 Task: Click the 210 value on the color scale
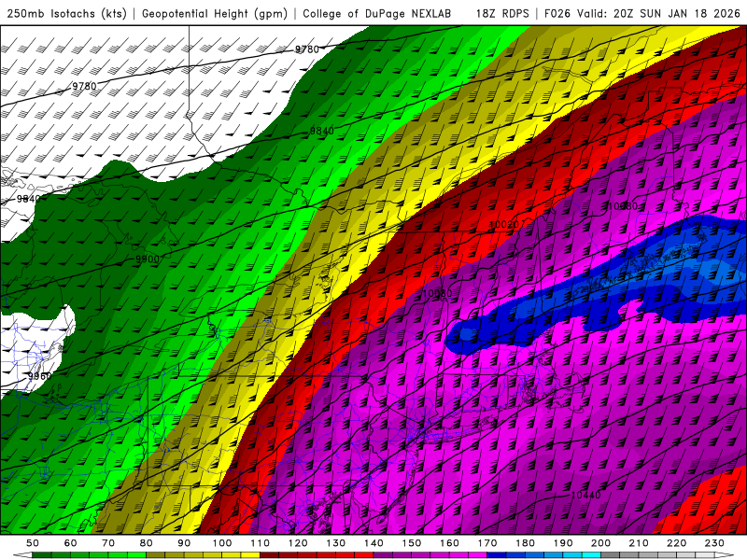point(639,543)
